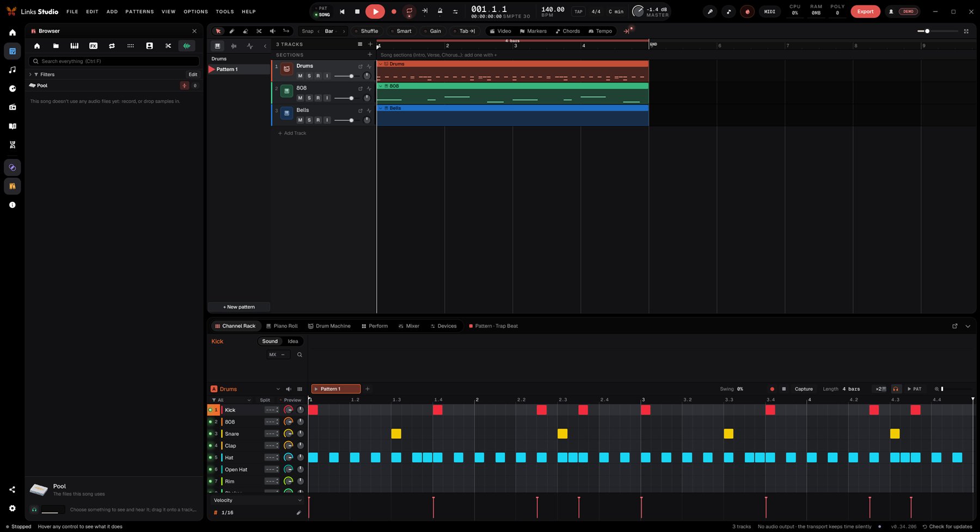Viewport: 980px width, 532px height.
Task: Click Add Track below the Bells track
Action: [292, 133]
